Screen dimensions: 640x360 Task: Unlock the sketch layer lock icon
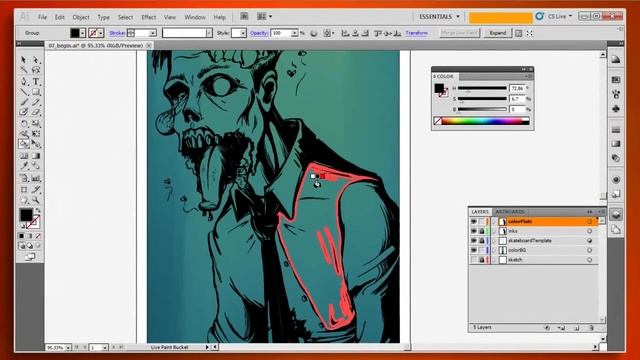[482, 260]
